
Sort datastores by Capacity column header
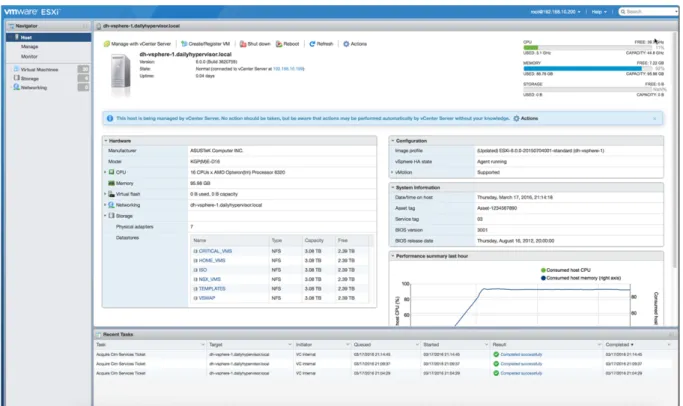314,240
